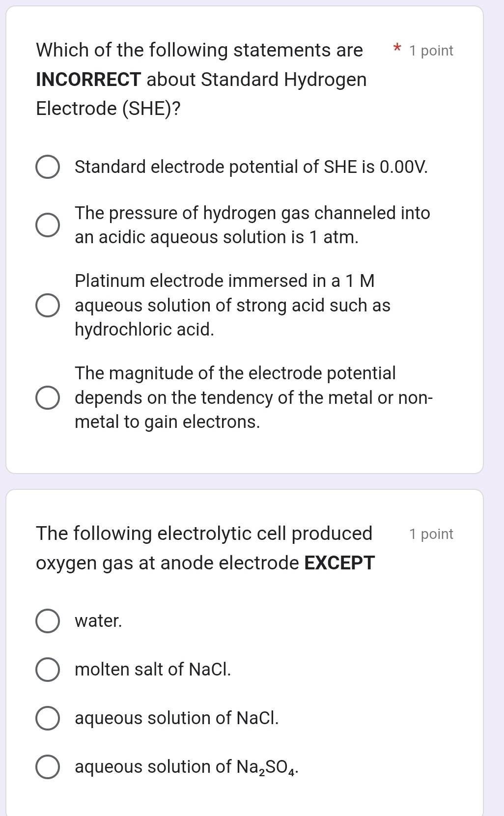This screenshot has height=816, width=504.
Task: Tick the radio circle for aqueous solution of NaCl
Action: (x=48, y=718)
